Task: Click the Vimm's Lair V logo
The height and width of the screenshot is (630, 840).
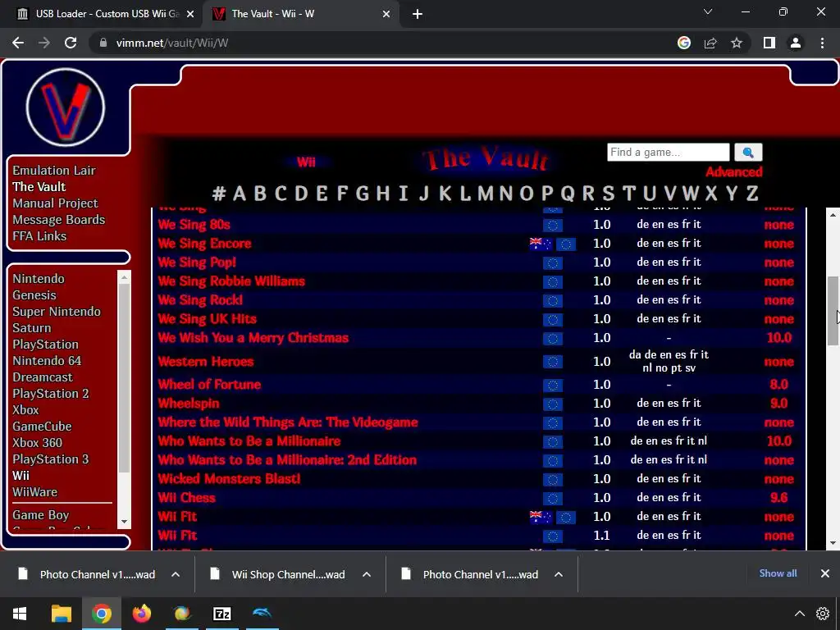Action: (x=66, y=107)
